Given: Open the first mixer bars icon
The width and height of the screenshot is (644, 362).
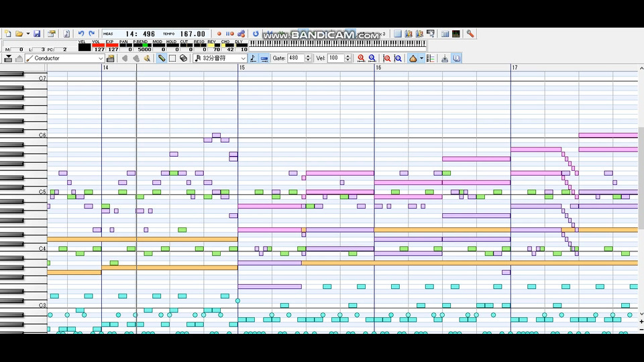Looking at the screenshot, I should 409,34.
